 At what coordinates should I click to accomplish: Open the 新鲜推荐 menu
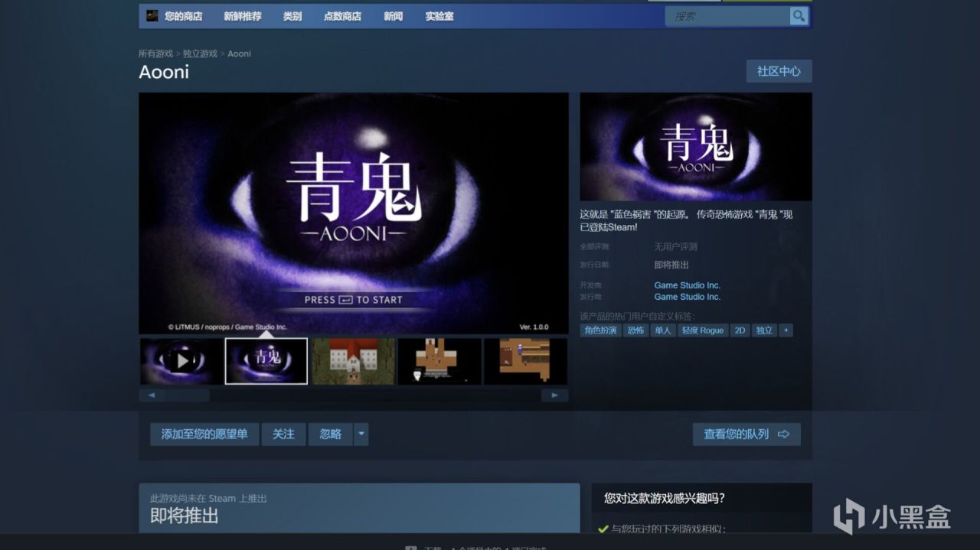click(x=243, y=16)
